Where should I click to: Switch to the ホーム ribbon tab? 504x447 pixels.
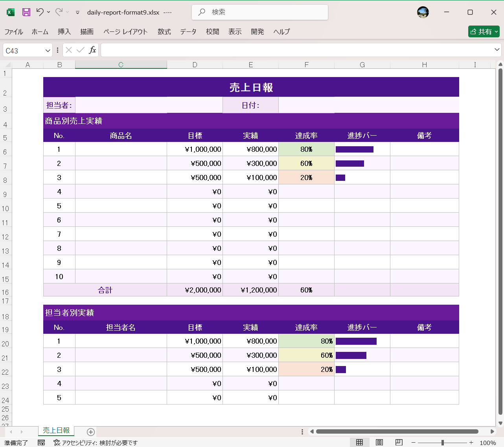click(x=40, y=32)
